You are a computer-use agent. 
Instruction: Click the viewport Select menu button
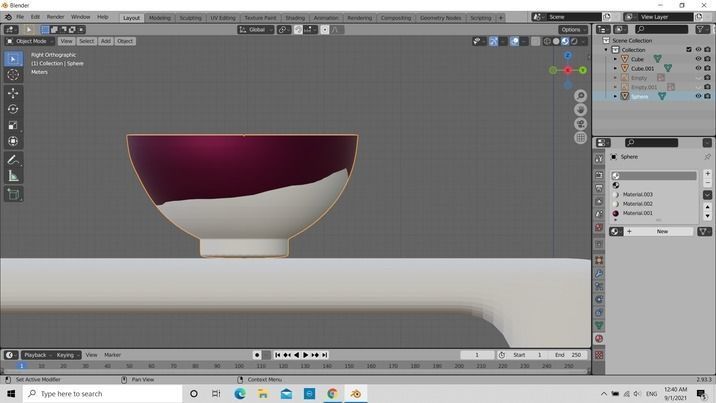click(86, 41)
